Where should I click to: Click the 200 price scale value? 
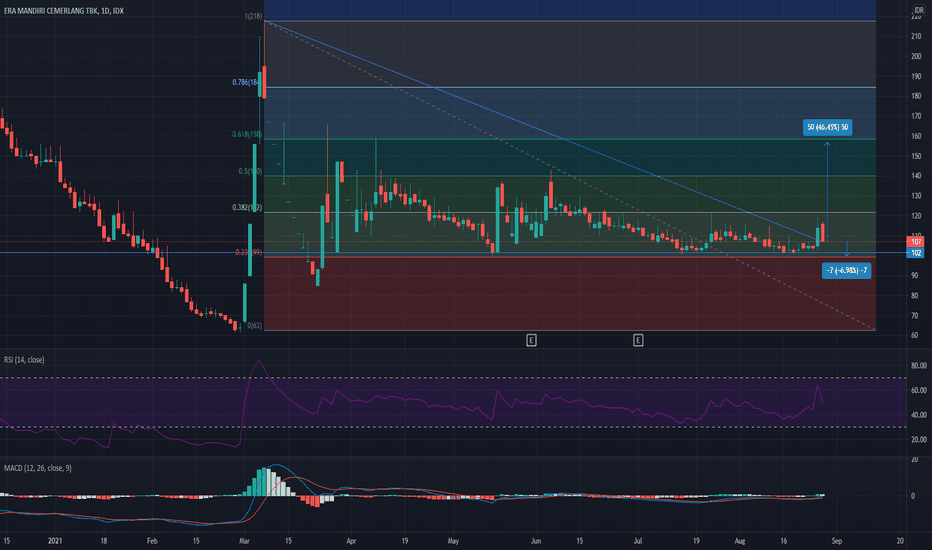pos(916,56)
